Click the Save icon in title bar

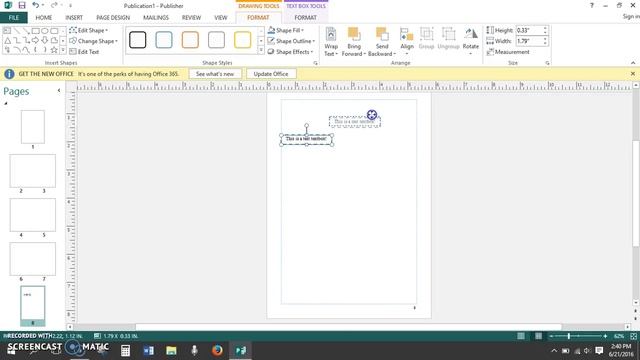pyautogui.click(x=22, y=5)
